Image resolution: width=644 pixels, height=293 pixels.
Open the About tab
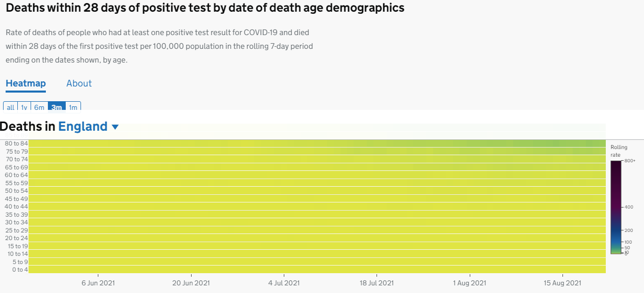(x=79, y=83)
